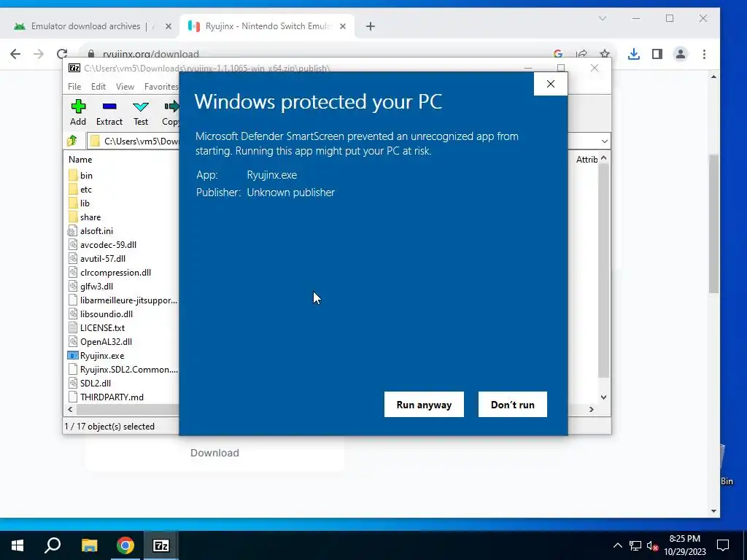Select OpenAL32.dll file
The image size is (747, 560).
[100, 341]
